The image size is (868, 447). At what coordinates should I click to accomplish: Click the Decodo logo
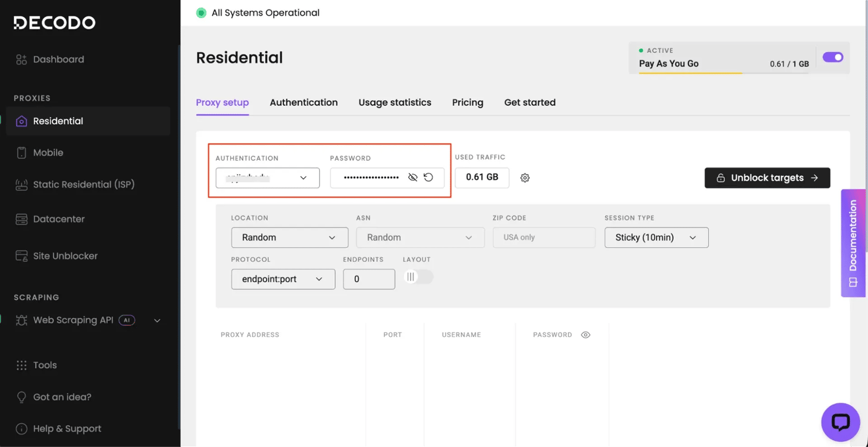point(55,23)
